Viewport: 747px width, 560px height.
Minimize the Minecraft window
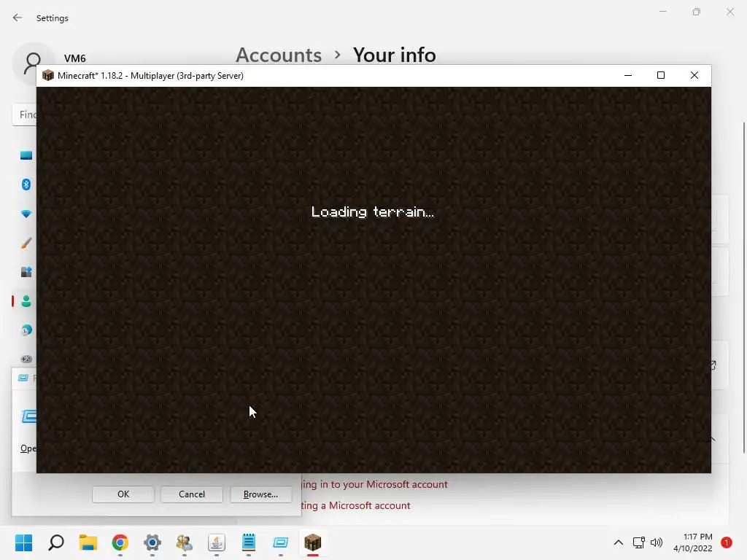(x=628, y=75)
